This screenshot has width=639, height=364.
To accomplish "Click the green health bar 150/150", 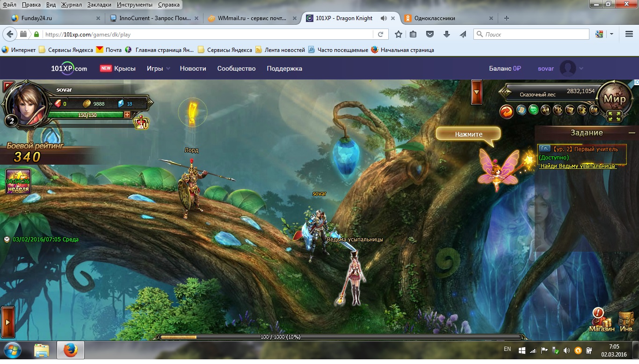I will [x=86, y=115].
